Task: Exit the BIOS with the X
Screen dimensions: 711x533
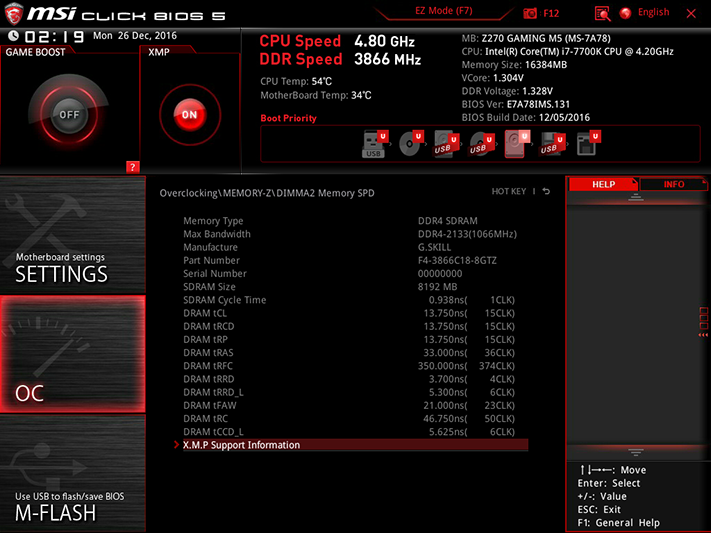Action: (x=691, y=14)
